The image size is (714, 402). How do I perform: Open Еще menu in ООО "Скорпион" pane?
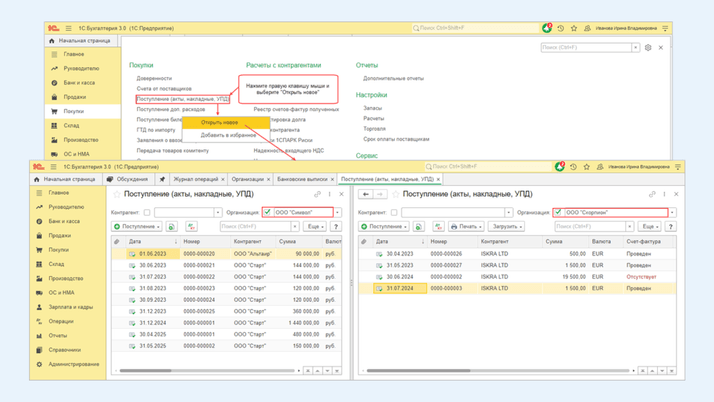650,226
